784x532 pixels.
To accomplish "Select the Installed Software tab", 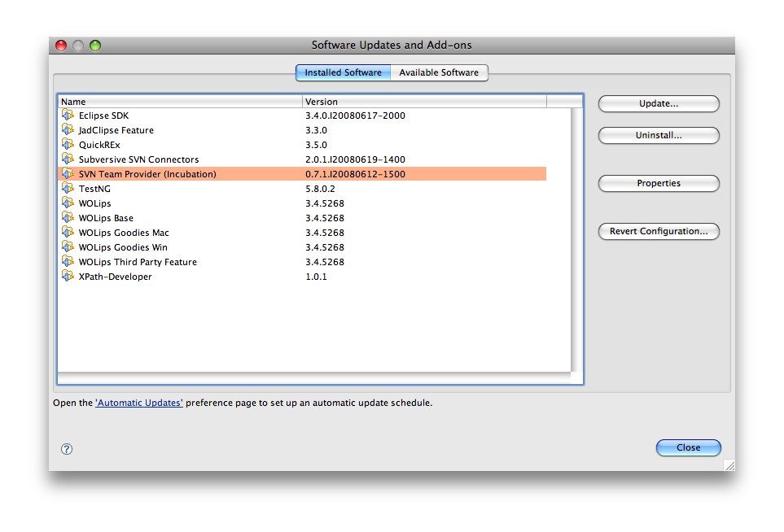I will tap(342, 72).
